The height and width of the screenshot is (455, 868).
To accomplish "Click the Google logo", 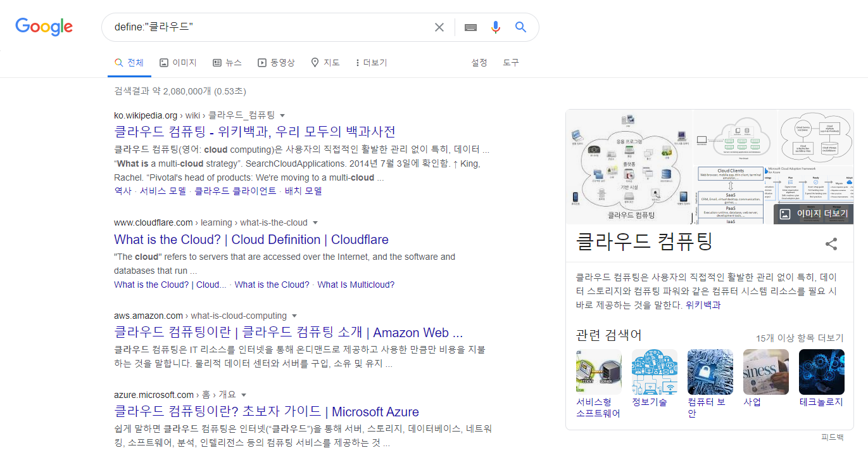I will point(44,27).
